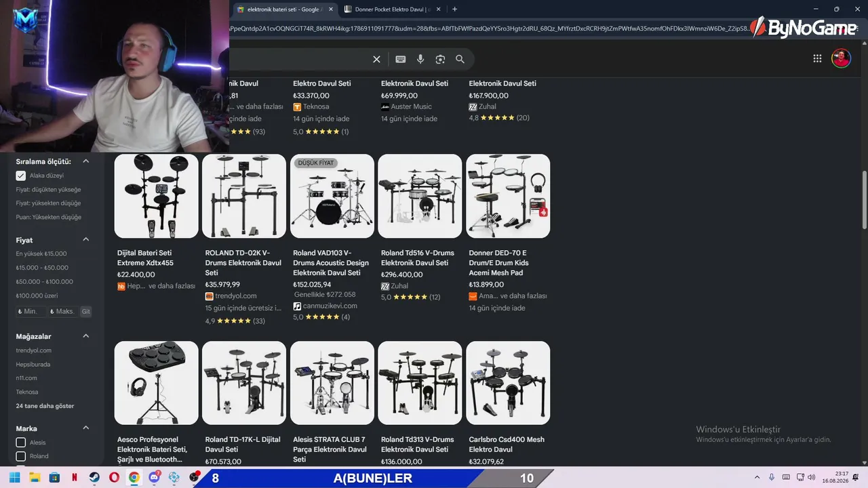
Task: Click the Maks. price input field
Action: (x=63, y=312)
